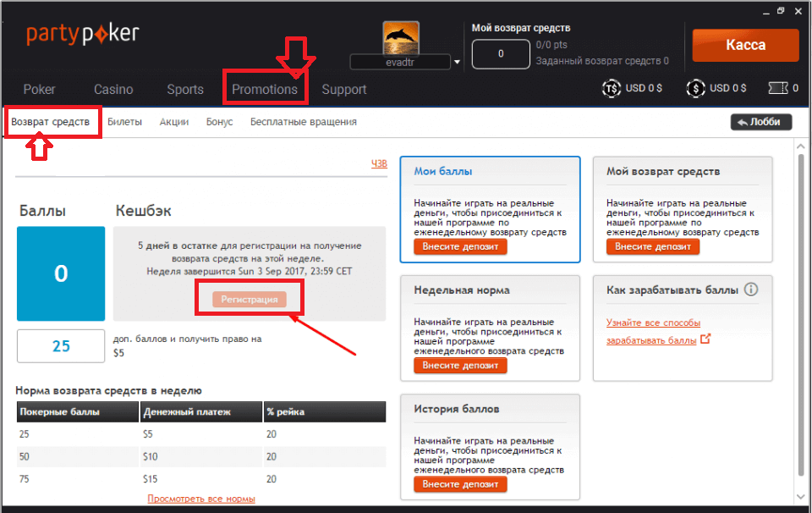
Task: Click the T$ tournament dollars chip icon
Action: [x=611, y=87]
